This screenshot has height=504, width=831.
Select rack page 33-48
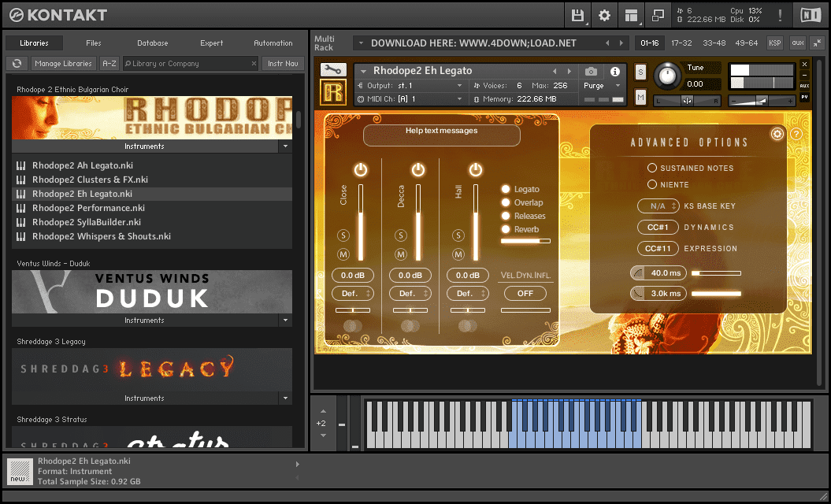click(x=714, y=43)
